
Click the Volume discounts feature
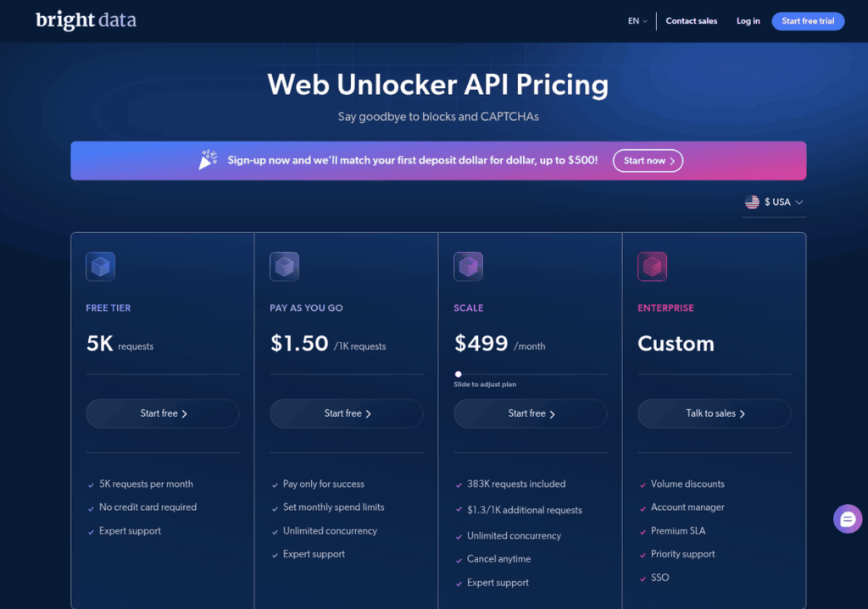[687, 484]
